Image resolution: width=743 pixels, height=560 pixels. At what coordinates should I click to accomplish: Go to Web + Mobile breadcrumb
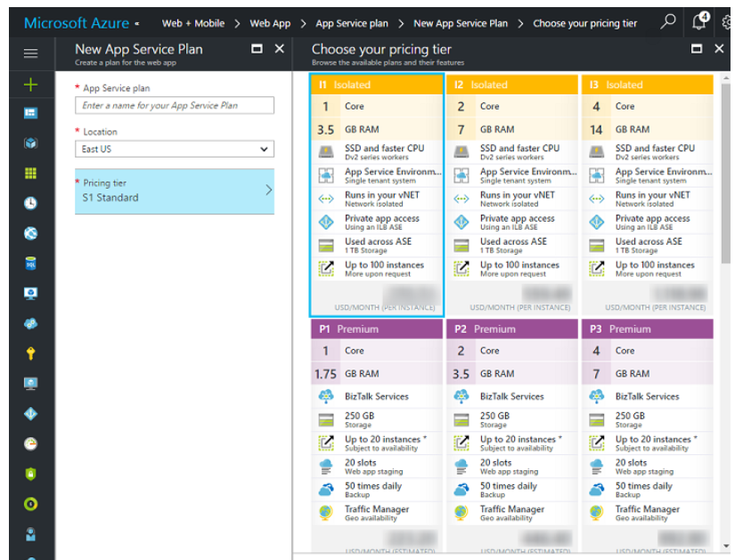click(x=192, y=23)
